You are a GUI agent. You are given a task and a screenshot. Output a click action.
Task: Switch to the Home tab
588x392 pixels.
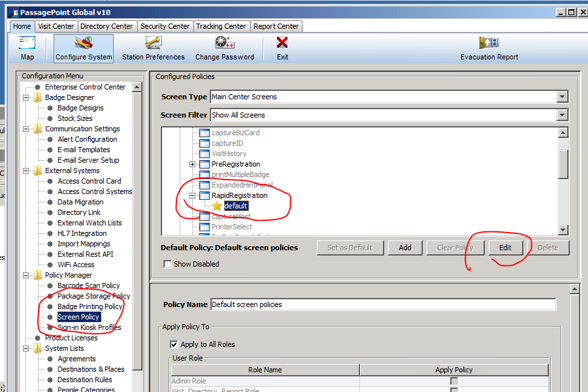click(22, 26)
